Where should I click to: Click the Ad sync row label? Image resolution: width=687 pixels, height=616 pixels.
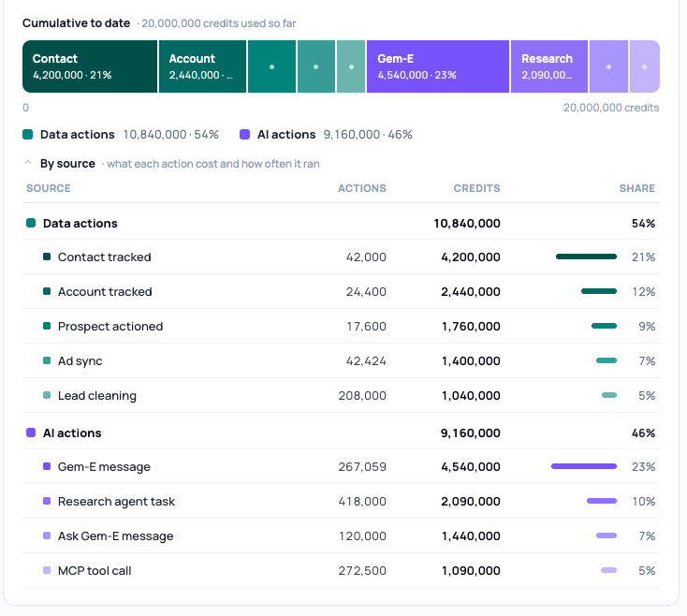coord(80,361)
